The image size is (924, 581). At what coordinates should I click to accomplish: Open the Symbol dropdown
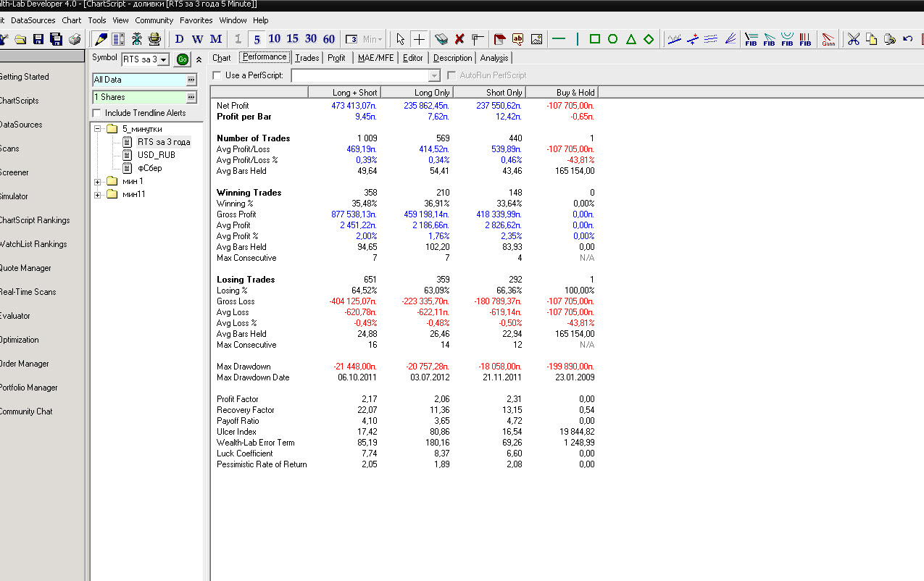(x=163, y=59)
